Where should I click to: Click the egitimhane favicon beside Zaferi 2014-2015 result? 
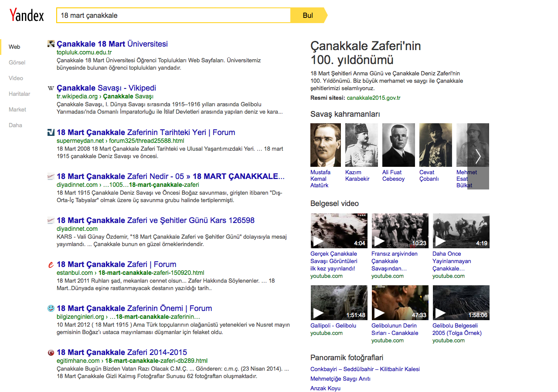pyautogui.click(x=51, y=352)
